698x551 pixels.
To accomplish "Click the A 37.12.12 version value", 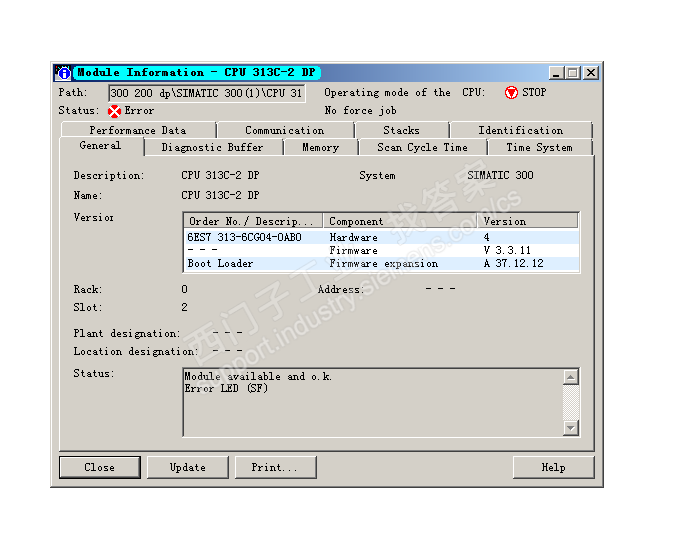I will tap(514, 263).
